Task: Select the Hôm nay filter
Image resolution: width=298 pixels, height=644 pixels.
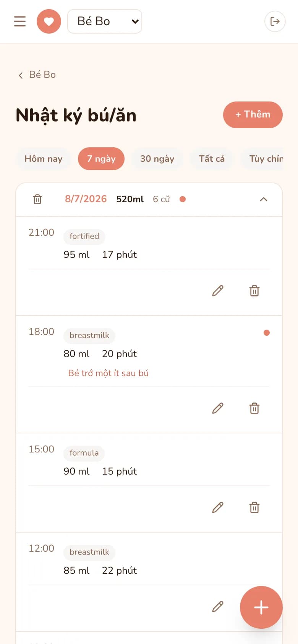Action: [44, 159]
